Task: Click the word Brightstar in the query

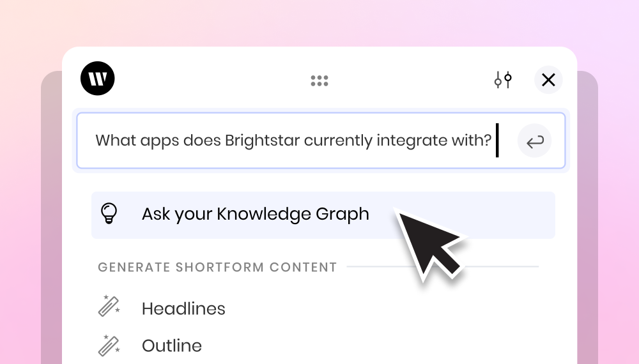Action: click(262, 140)
